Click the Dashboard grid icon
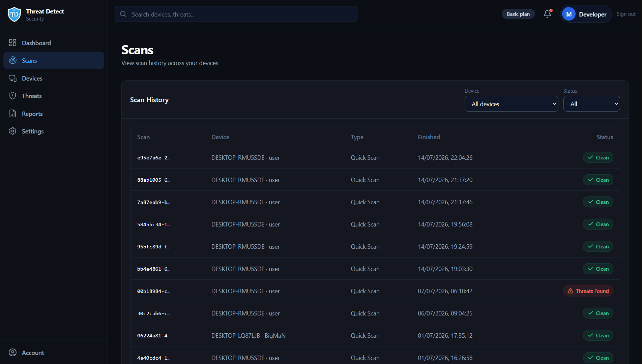Viewport: 642px width, 364px height. point(12,43)
